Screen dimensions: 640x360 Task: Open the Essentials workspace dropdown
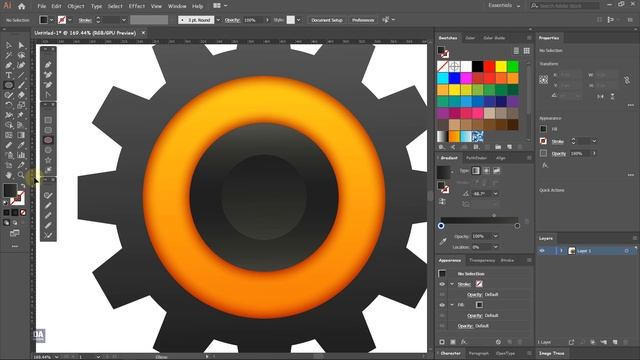504,6
